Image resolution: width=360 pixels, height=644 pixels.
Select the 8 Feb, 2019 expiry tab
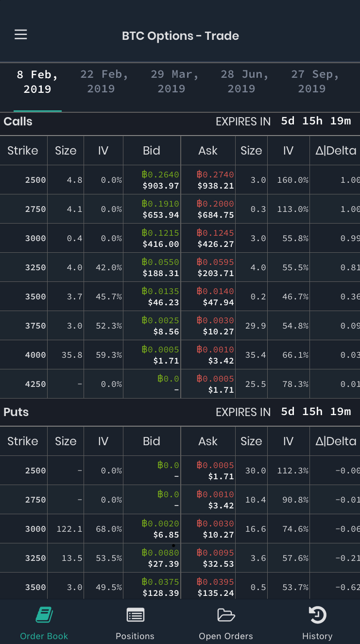pos(37,82)
